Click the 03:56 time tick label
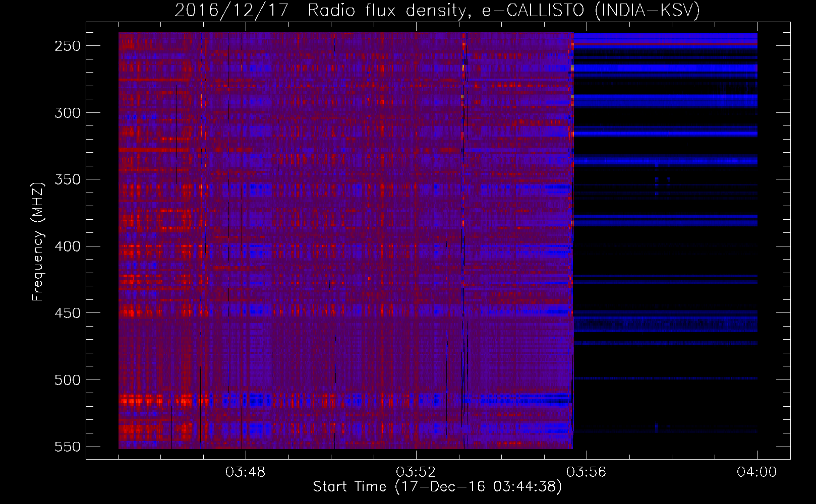 click(587, 472)
